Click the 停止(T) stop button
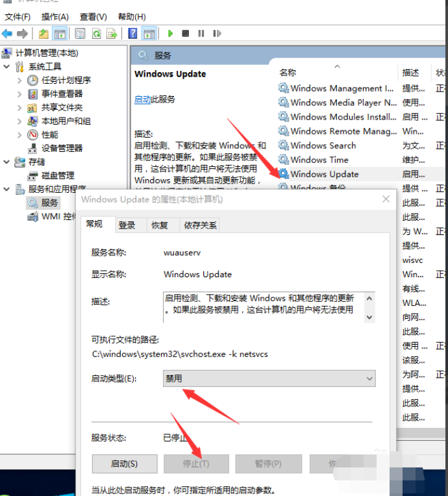448x496 pixels. [196, 464]
